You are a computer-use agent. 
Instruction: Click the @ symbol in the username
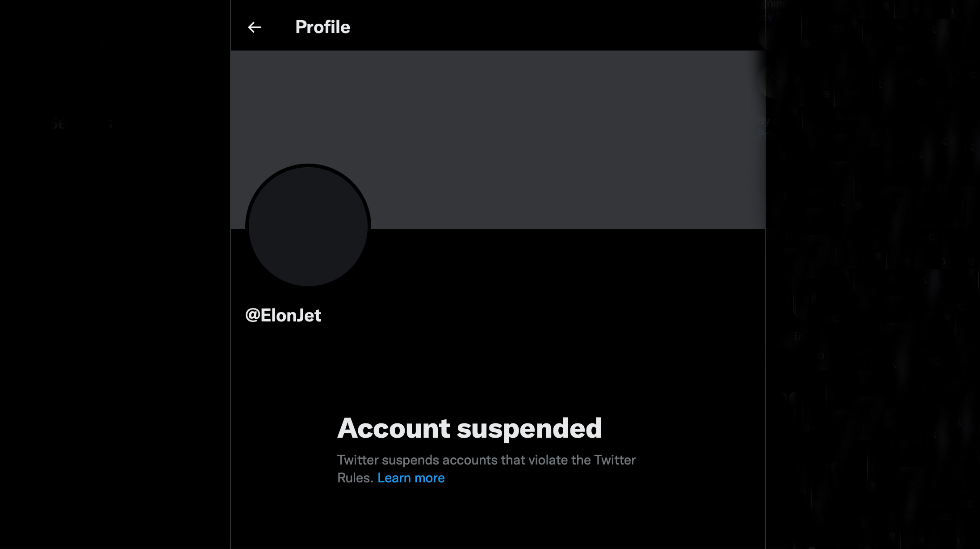pos(253,316)
